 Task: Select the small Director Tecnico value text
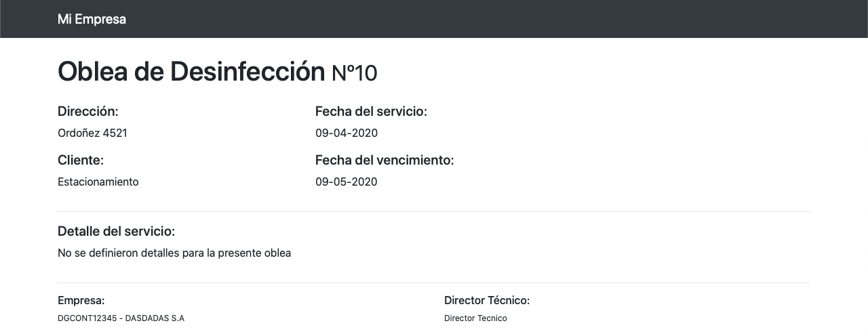(x=475, y=318)
